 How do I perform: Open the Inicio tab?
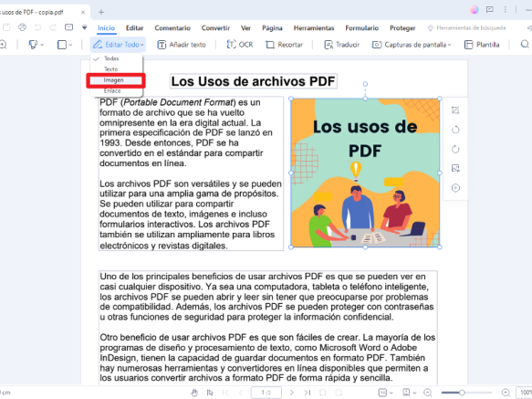point(106,27)
